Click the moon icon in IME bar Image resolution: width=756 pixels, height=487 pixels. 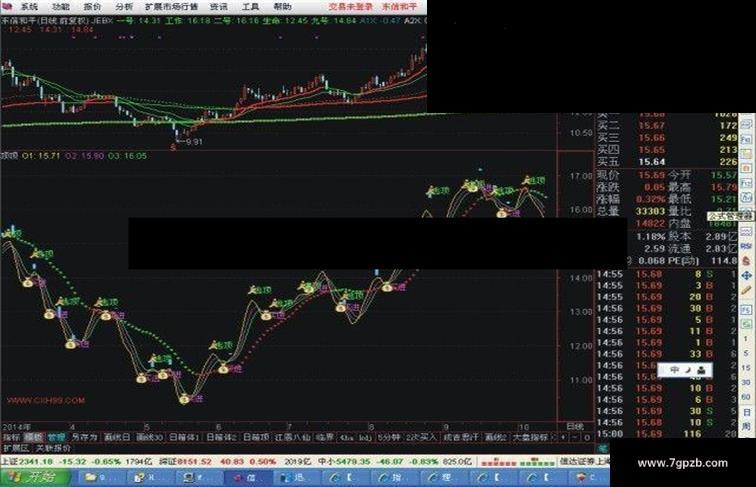pos(688,370)
